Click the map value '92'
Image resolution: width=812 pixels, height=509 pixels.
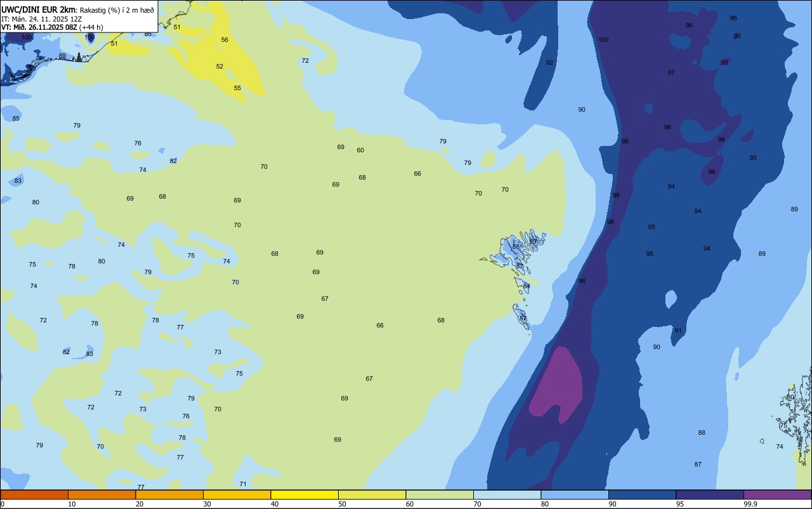click(549, 63)
